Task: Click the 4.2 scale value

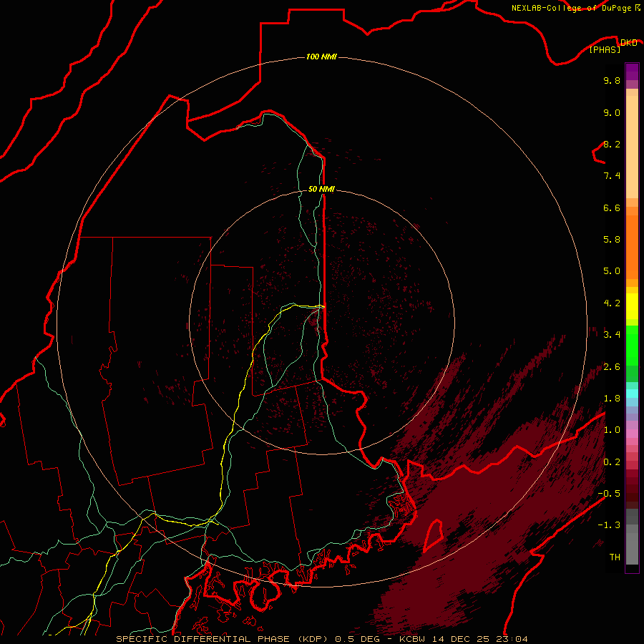Action: 612,303
